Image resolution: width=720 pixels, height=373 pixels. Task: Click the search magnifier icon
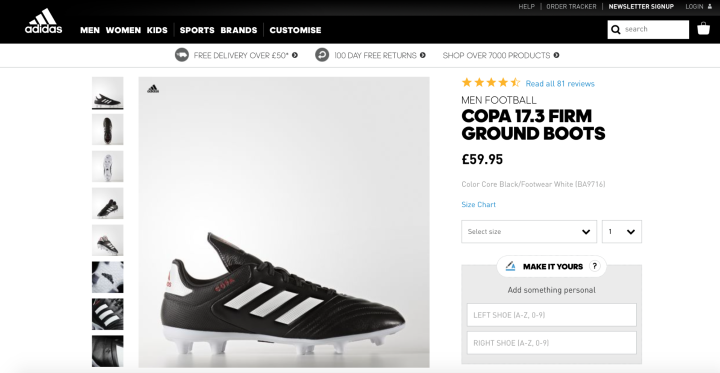pyautogui.click(x=616, y=29)
